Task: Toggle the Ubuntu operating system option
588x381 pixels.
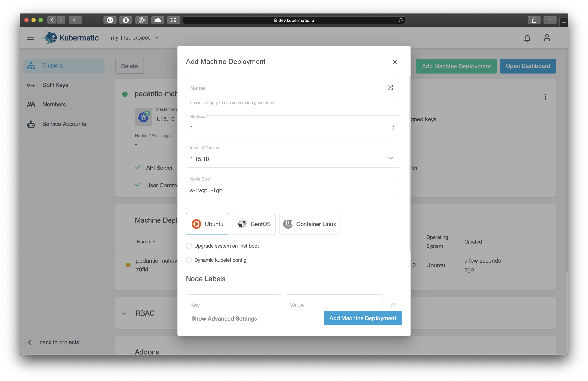Action: 207,224
